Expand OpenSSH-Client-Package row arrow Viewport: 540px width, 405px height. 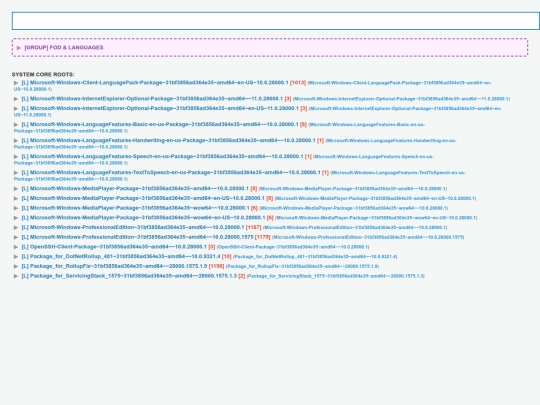pos(16,247)
